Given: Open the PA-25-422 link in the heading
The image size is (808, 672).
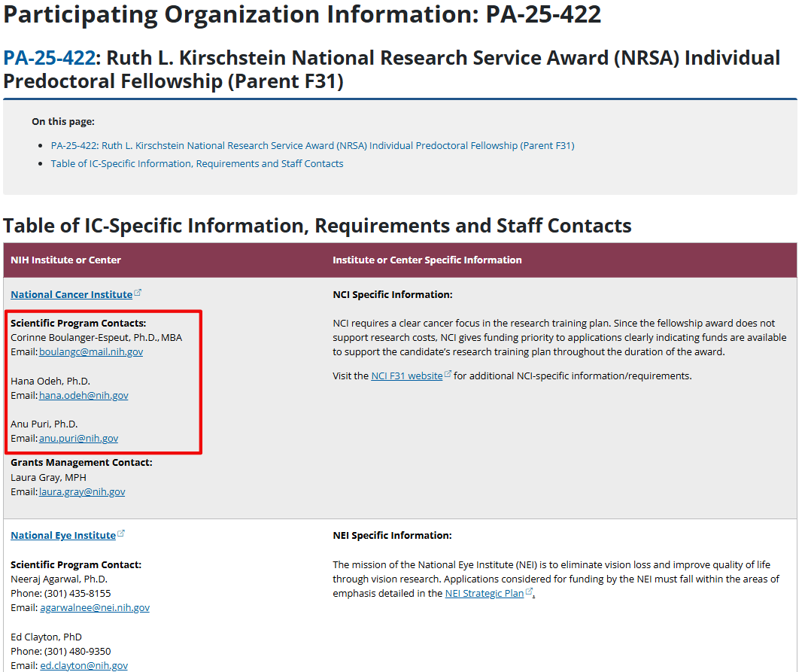Looking at the screenshot, I should (49, 58).
